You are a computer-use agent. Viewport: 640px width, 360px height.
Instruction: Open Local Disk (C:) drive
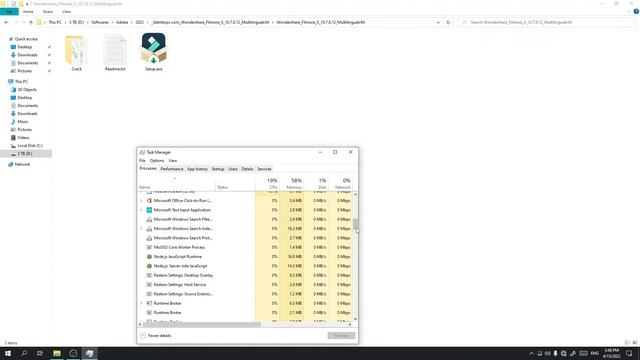tap(30, 146)
